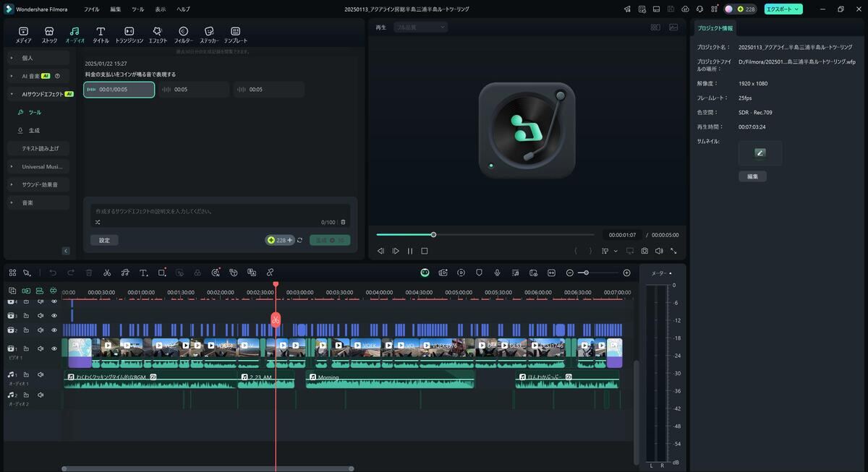Lock audio track 1 with lock icon
Image resolution: width=868 pixels, height=472 pixels.
click(x=26, y=375)
